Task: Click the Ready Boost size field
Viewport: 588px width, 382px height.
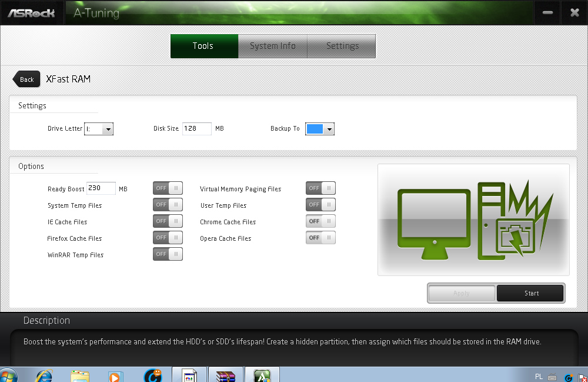Action: [101, 188]
